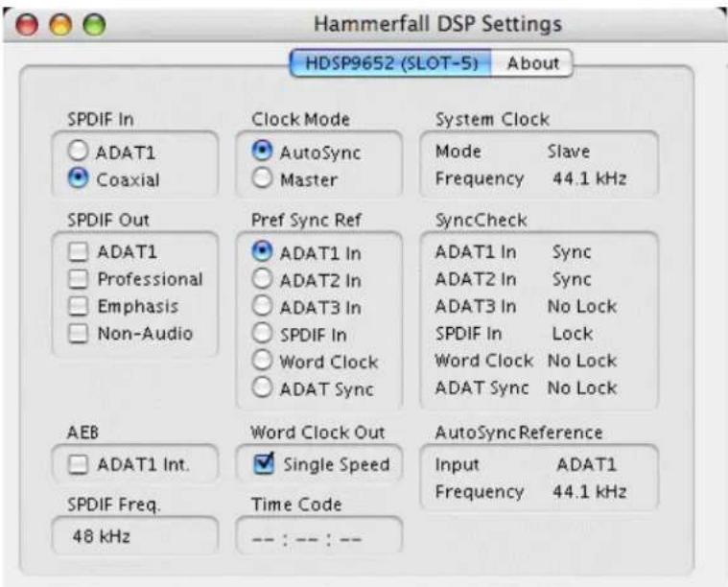Click System Clock Mode value Slave
Image resolution: width=728 pixels, height=587 pixels.
point(568,152)
